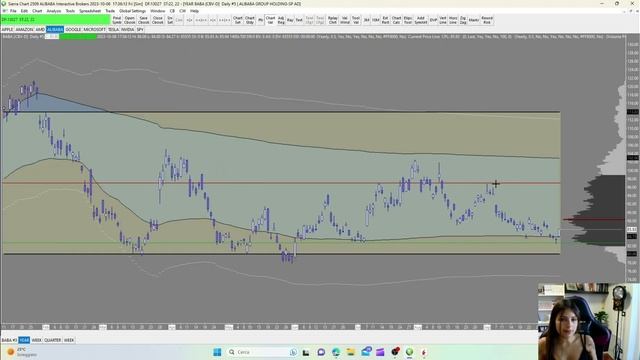Switch to the SPY chart tab
The width and height of the screenshot is (640, 360).
140,29
